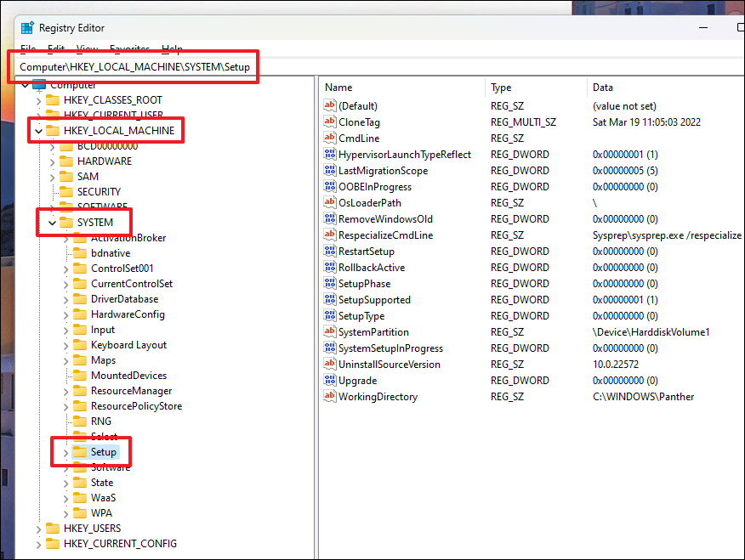Click the registry path address bar
Viewport: 745px width, 560px height.
pyautogui.click(x=380, y=67)
